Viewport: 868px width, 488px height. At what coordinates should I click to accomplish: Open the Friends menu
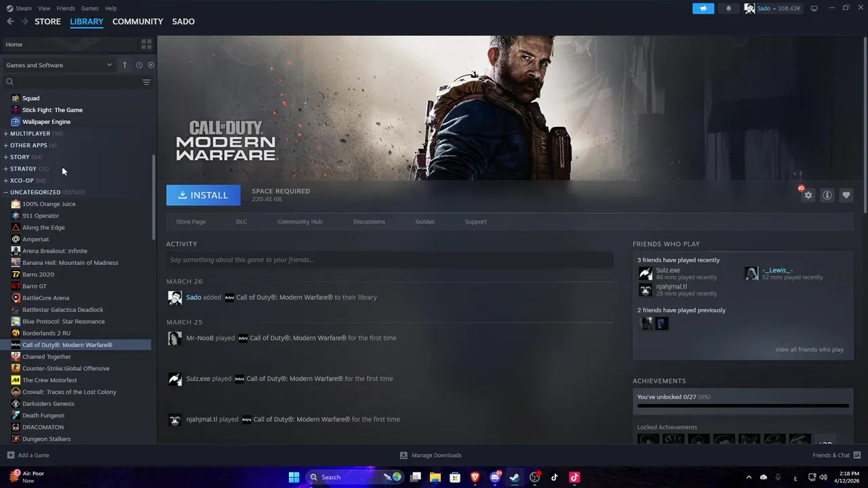[66, 8]
